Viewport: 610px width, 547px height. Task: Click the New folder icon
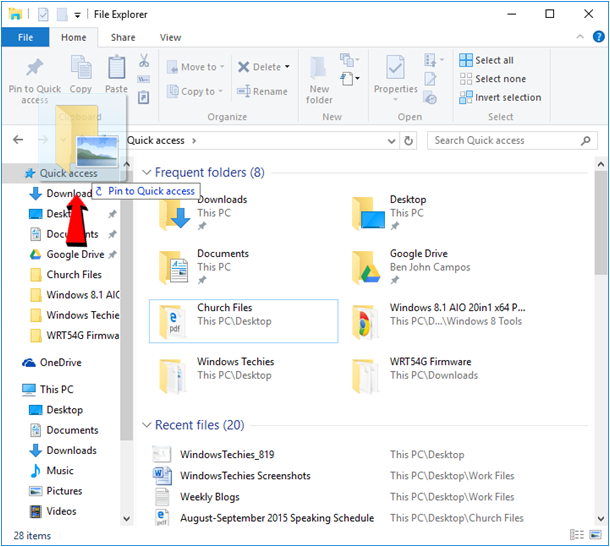coord(318,67)
